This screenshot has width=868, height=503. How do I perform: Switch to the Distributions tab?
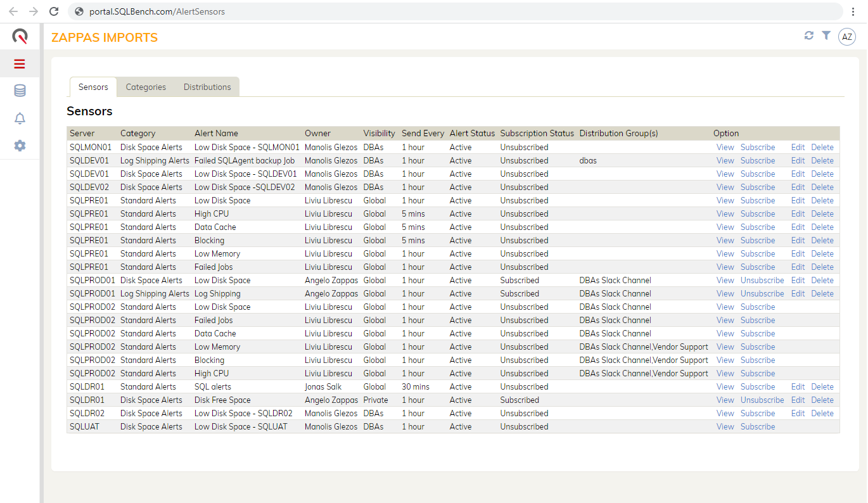[x=207, y=87]
